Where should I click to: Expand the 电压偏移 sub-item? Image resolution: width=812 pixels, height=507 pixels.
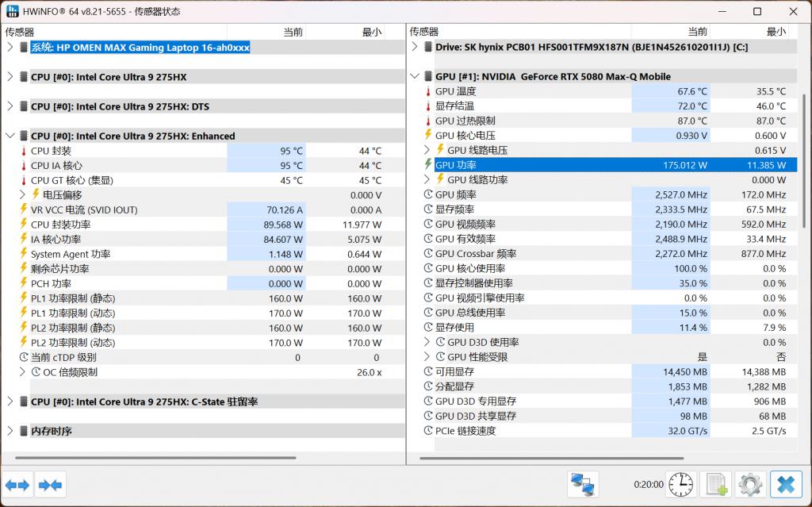(22, 195)
